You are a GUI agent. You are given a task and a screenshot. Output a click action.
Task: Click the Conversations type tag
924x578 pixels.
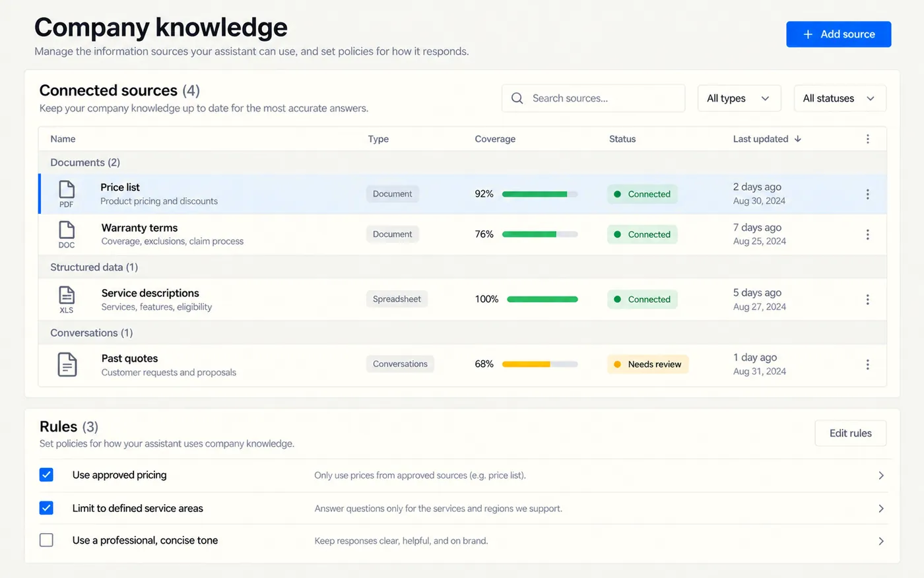[400, 364]
